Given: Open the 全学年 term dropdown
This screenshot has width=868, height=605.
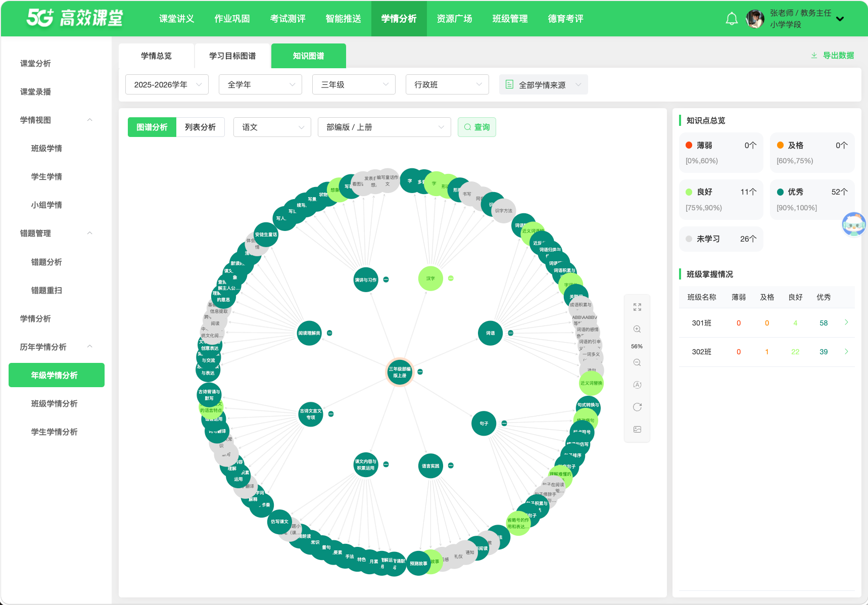Looking at the screenshot, I should pyautogui.click(x=260, y=84).
